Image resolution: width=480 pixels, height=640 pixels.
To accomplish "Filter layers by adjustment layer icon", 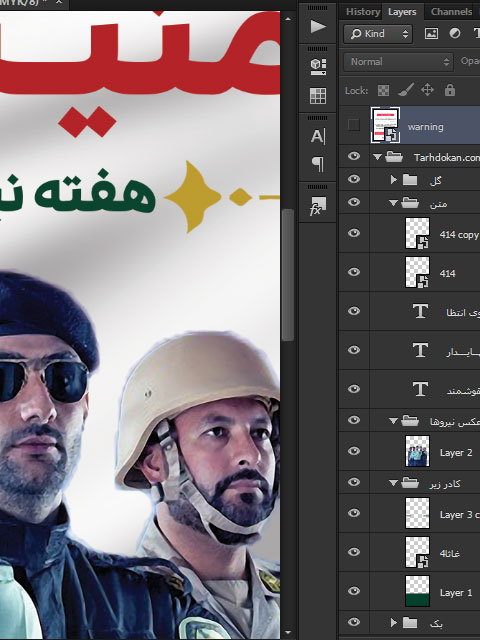I will tap(455, 33).
